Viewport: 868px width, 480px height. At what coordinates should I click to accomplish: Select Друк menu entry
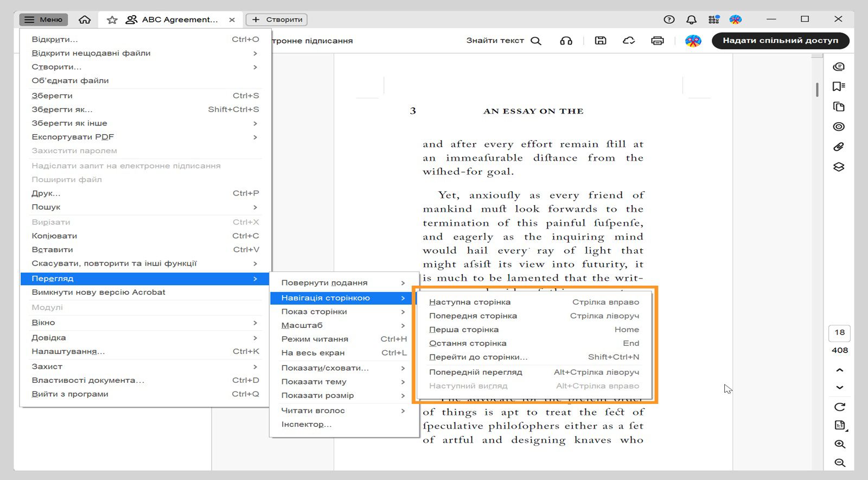pyautogui.click(x=145, y=193)
